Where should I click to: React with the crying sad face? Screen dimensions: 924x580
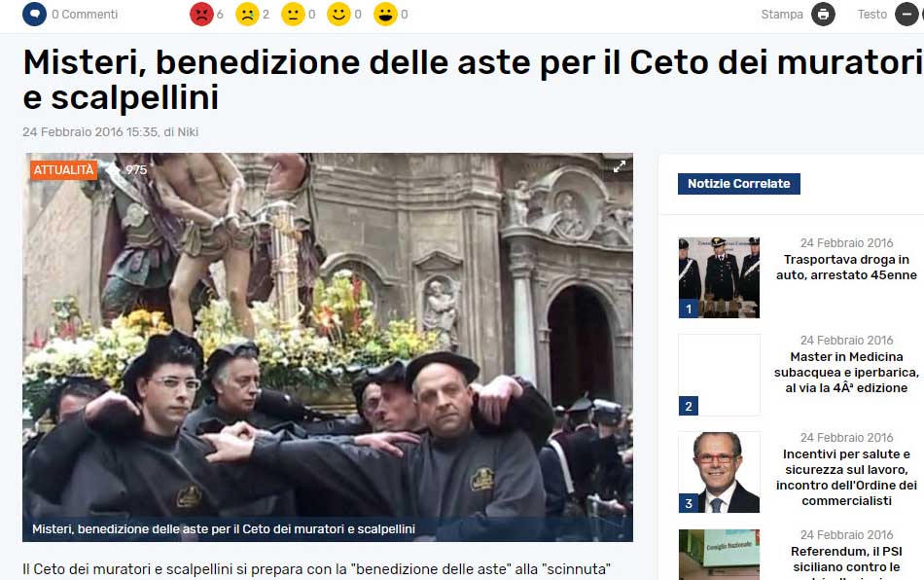point(247,15)
